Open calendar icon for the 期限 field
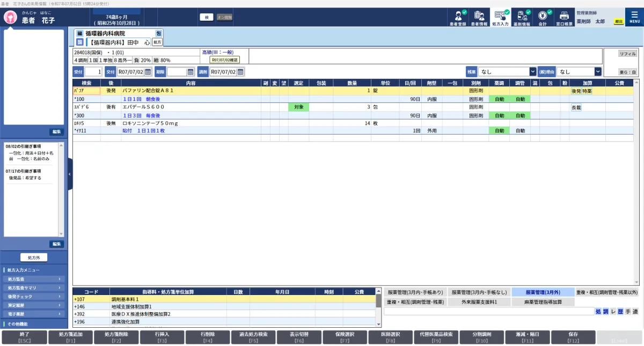The height and width of the screenshot is (346, 644). pyautogui.click(x=190, y=72)
